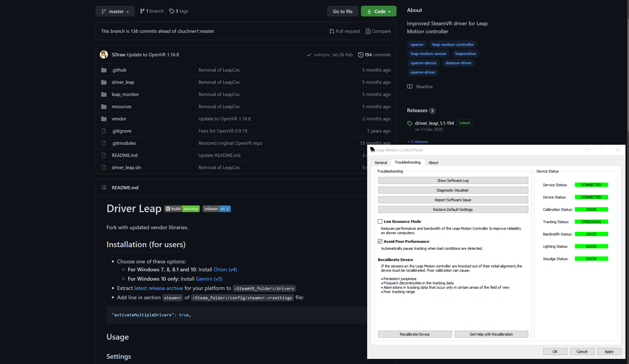The width and height of the screenshot is (629, 364).
Task: Open the Pull request link
Action: click(344, 31)
